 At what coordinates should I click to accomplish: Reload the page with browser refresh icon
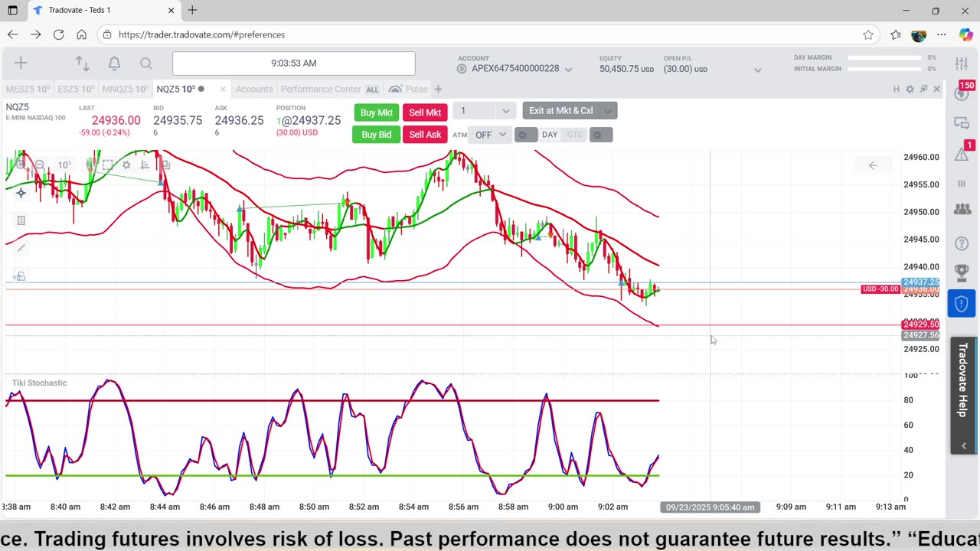[x=58, y=34]
